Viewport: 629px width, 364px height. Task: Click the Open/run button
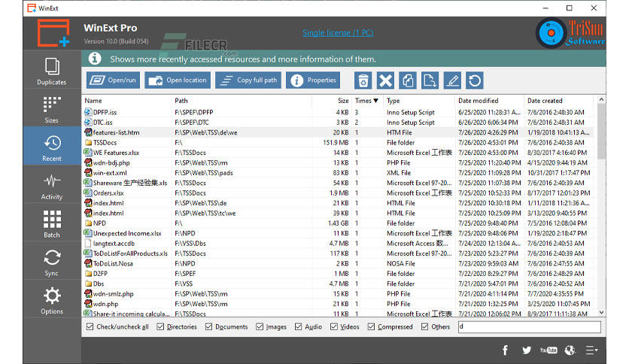[x=113, y=80]
